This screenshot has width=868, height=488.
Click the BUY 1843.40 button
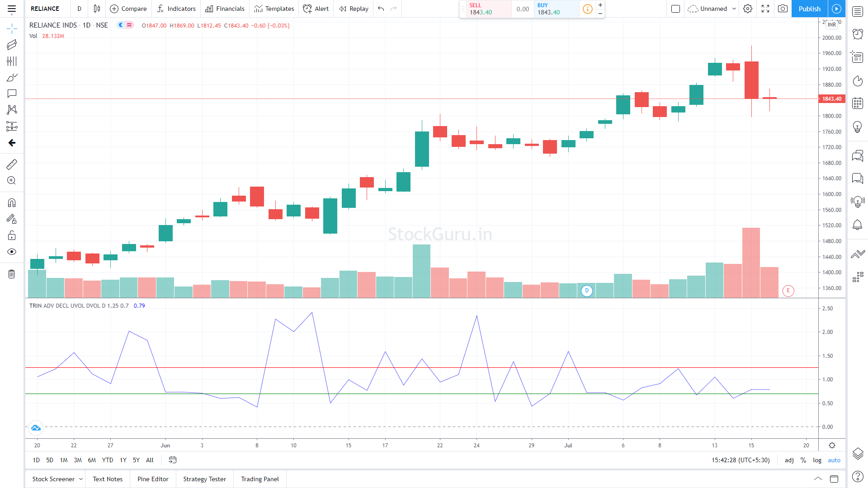click(557, 9)
